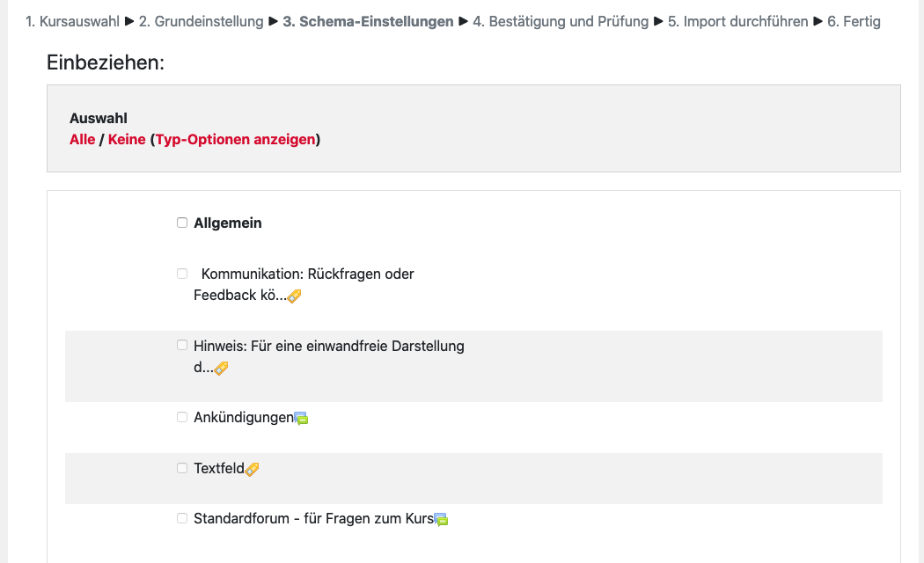Tick the Ankündigungen checkbox

tap(182, 417)
